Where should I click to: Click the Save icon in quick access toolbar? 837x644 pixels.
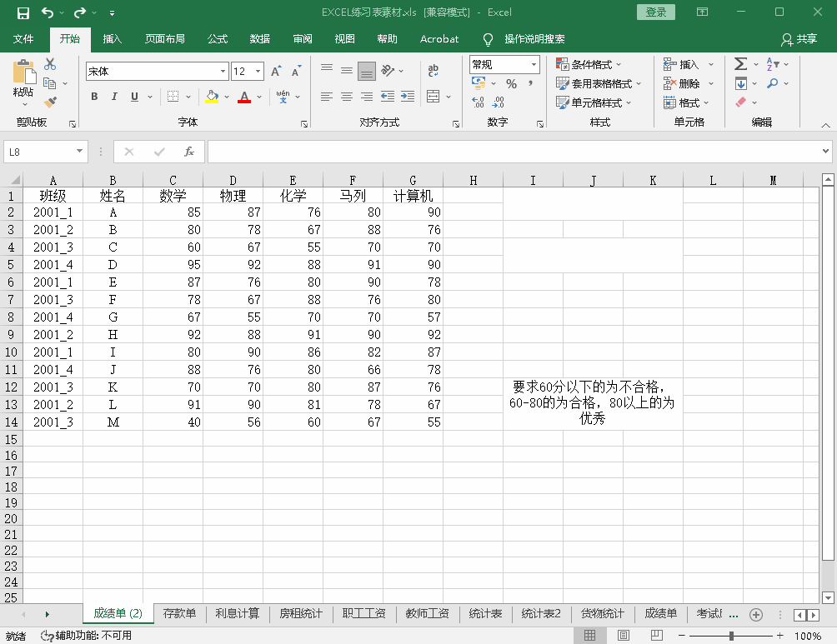tap(23, 12)
